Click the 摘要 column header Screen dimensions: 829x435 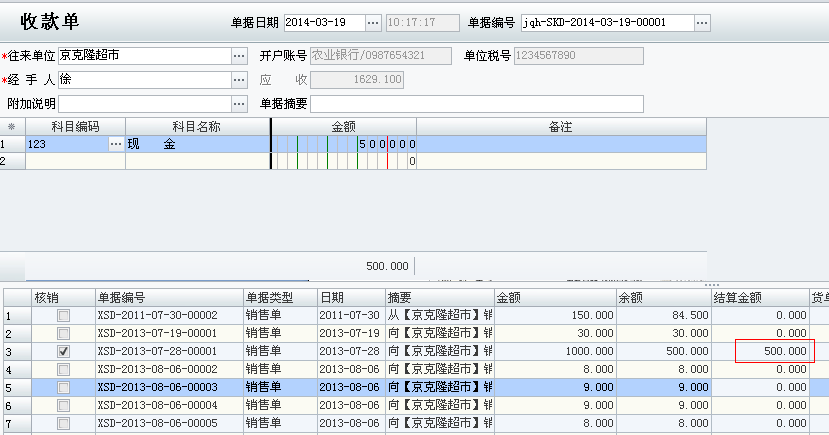(440, 298)
